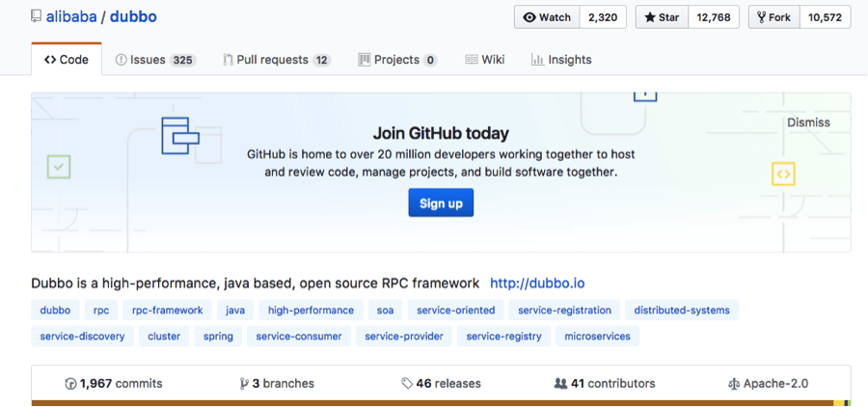The width and height of the screenshot is (868, 407).
Task: Click the Issues tab's exclamation icon
Action: pyautogui.click(x=121, y=60)
